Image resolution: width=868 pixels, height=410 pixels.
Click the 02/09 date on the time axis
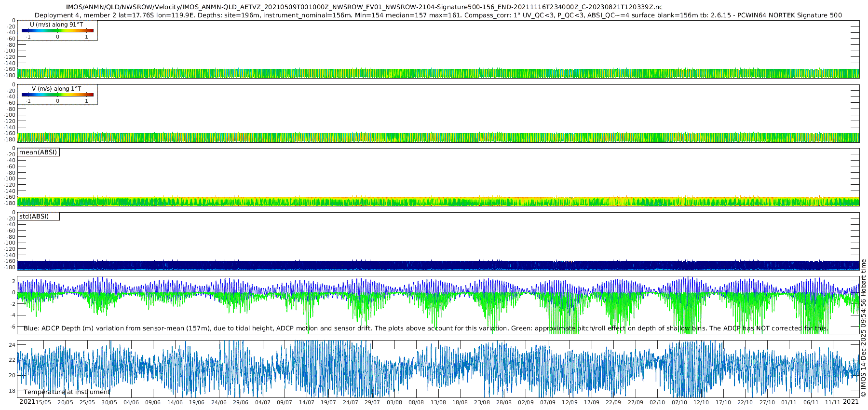pos(526,402)
